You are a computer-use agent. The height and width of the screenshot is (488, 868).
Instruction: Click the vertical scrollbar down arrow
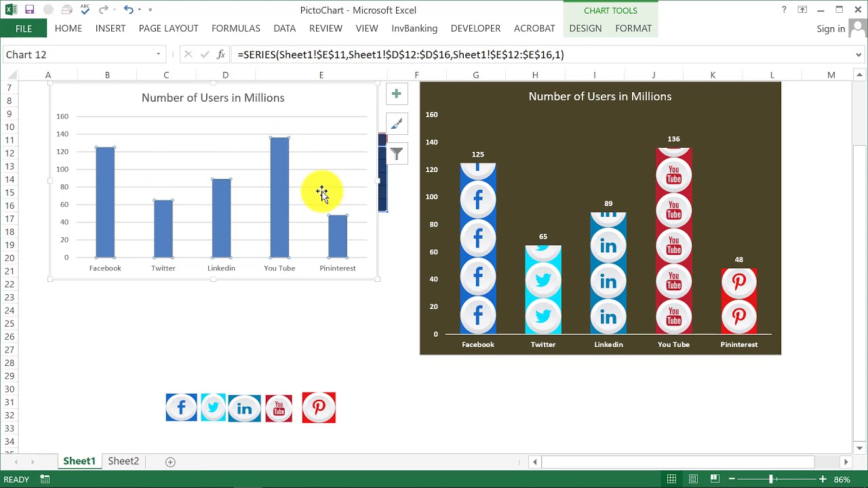(x=860, y=448)
